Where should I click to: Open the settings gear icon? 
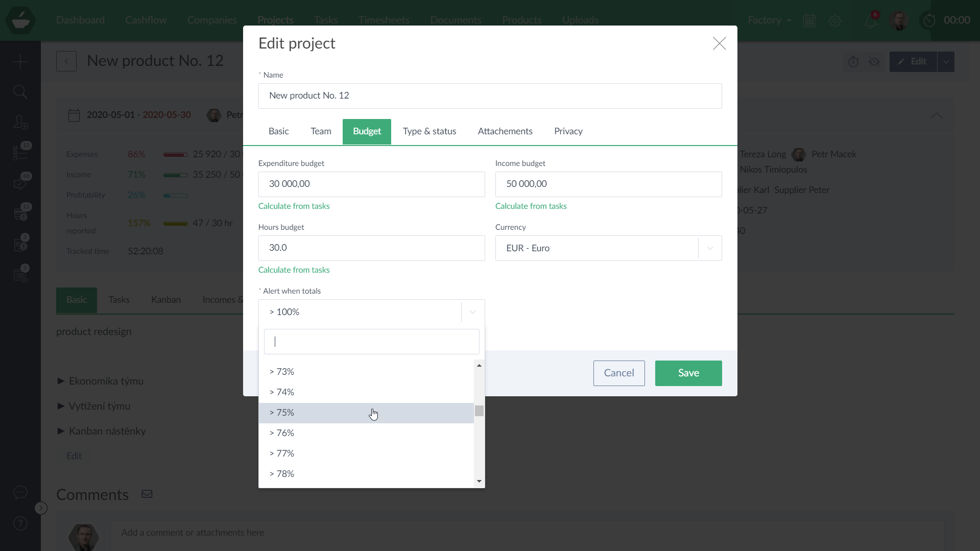pyautogui.click(x=835, y=20)
